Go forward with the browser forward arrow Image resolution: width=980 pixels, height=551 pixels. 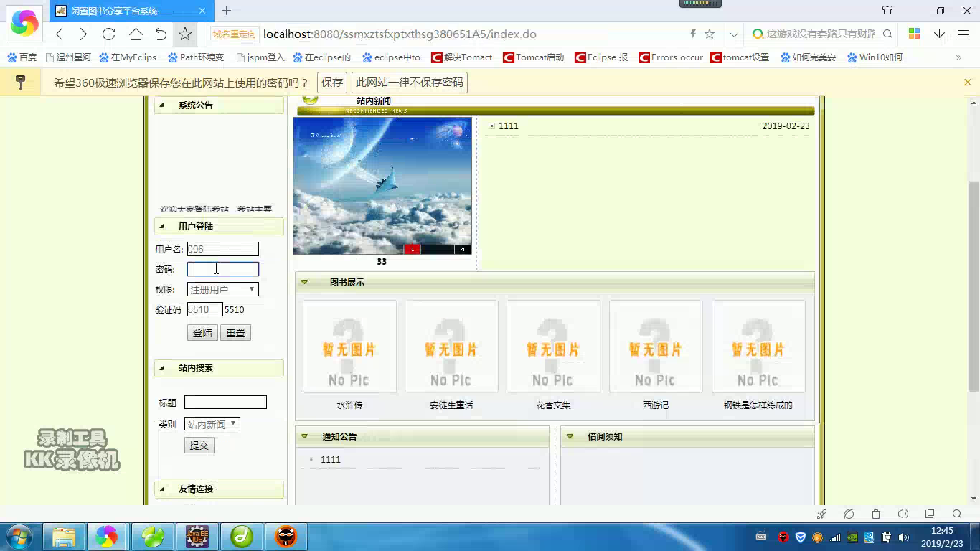(x=83, y=34)
